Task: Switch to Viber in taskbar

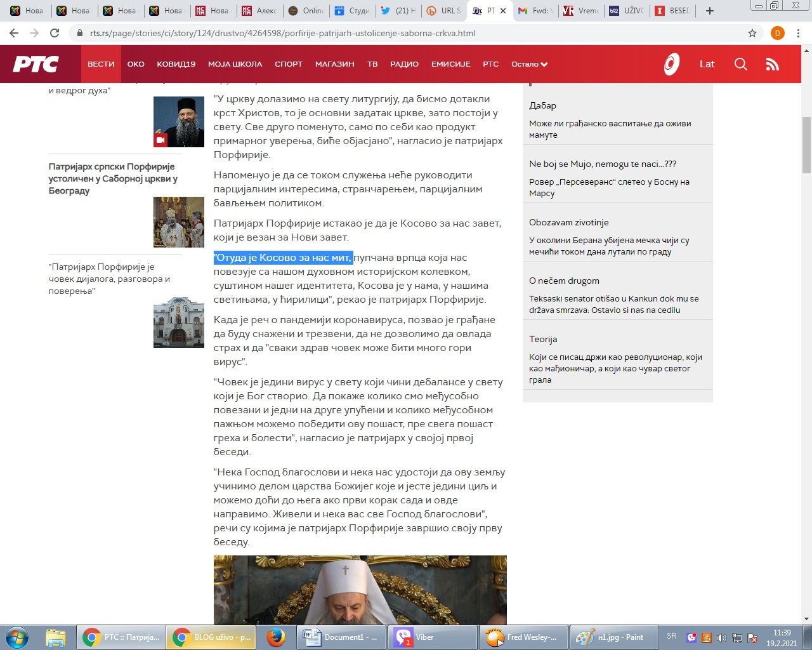Action: pyautogui.click(x=433, y=637)
